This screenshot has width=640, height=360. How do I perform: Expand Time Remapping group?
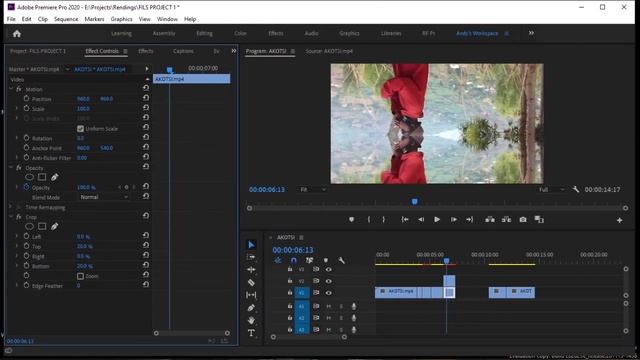(11, 207)
